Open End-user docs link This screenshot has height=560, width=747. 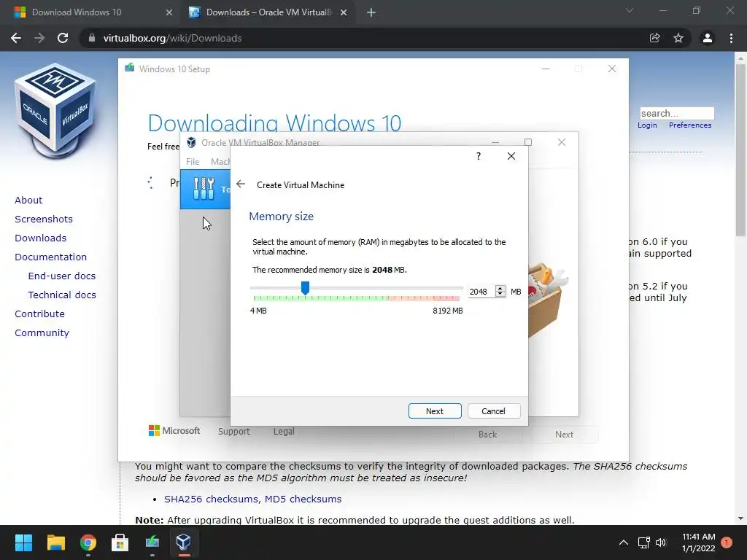(x=62, y=276)
